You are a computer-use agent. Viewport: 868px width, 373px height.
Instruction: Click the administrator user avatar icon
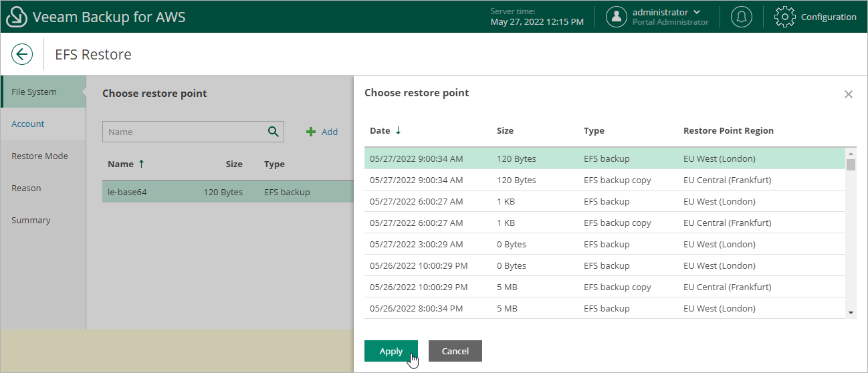click(617, 17)
